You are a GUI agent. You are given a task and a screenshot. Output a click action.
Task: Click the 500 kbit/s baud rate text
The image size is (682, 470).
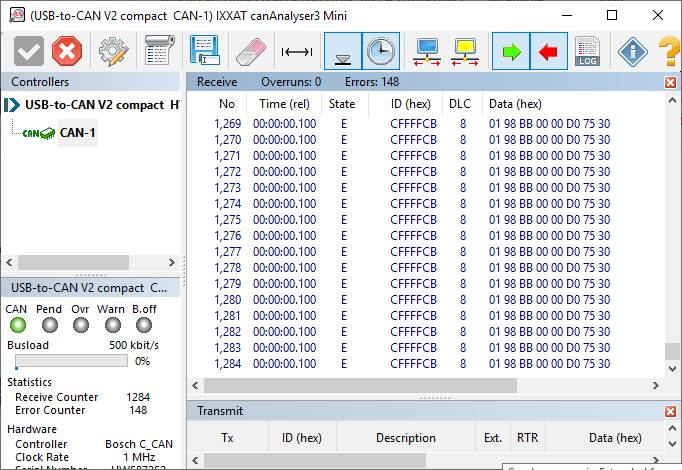[x=134, y=346]
